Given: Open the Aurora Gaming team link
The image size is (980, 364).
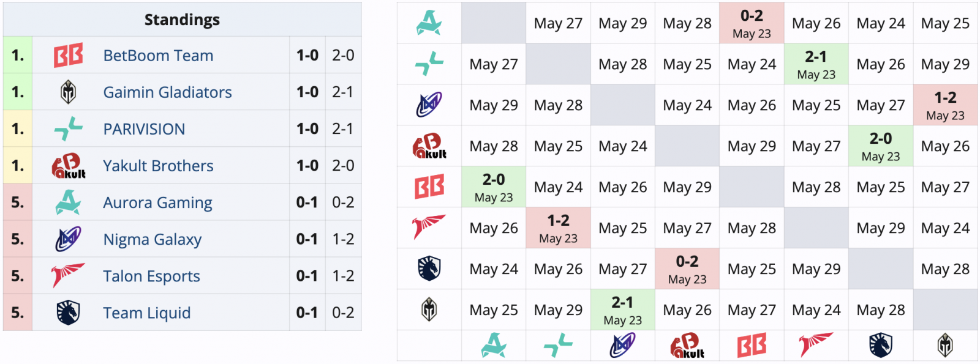Looking at the screenshot, I should click(157, 202).
